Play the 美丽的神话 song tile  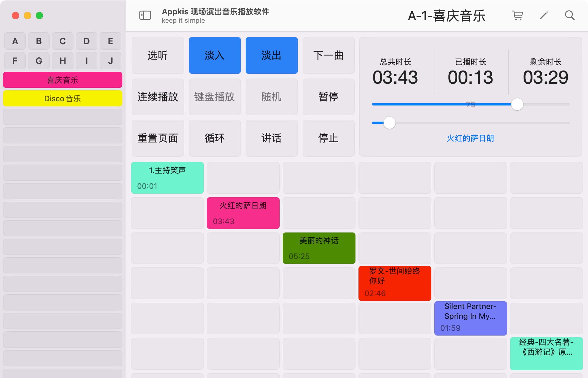319,248
